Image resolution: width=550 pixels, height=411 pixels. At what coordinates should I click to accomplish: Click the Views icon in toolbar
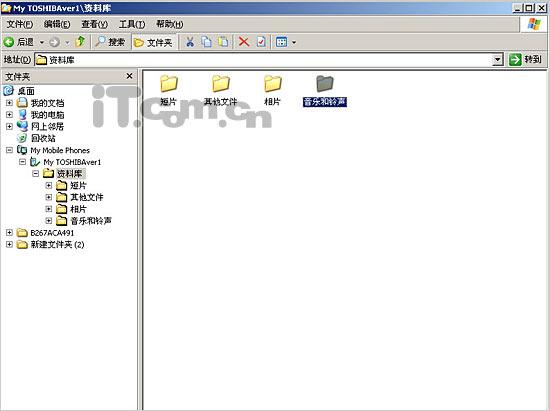(282, 42)
